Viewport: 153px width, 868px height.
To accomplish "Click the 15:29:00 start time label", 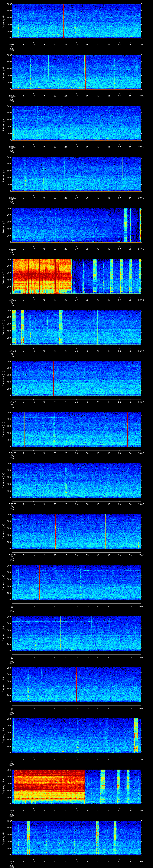I will pyautogui.click(x=12, y=708).
